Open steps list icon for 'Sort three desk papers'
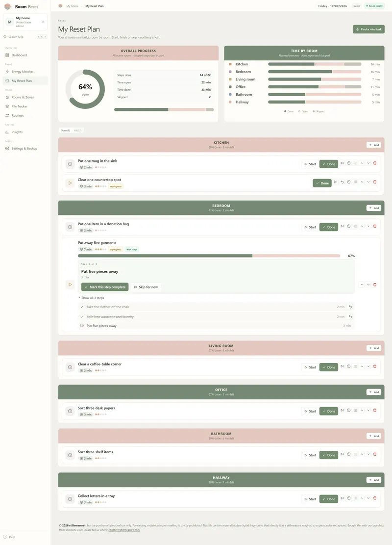The image size is (392, 545). click(355, 411)
